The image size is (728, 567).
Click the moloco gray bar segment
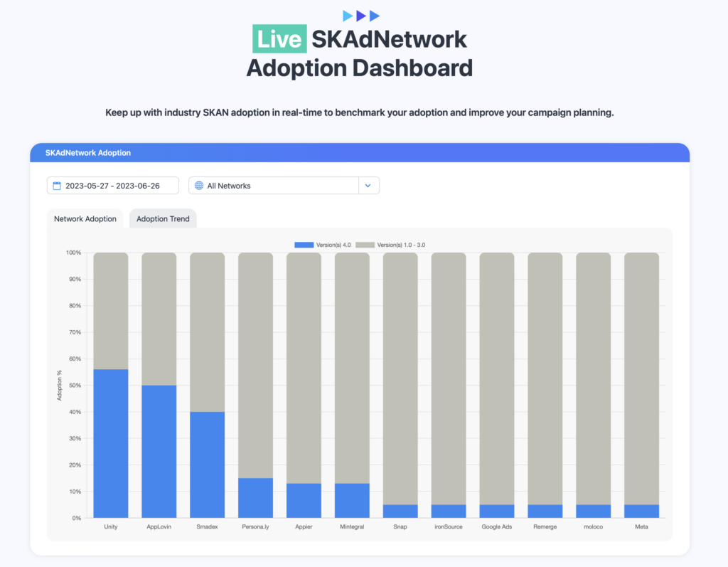[594, 378]
